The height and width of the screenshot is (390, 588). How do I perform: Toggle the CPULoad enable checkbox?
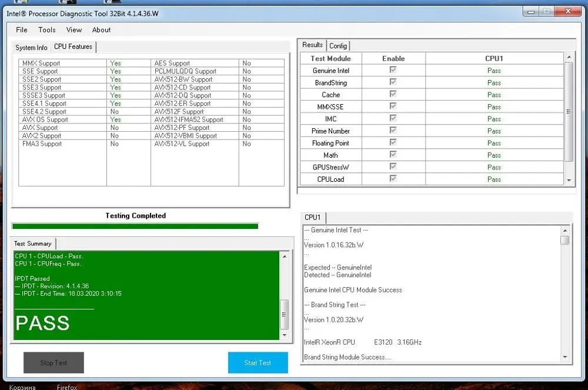[393, 178]
